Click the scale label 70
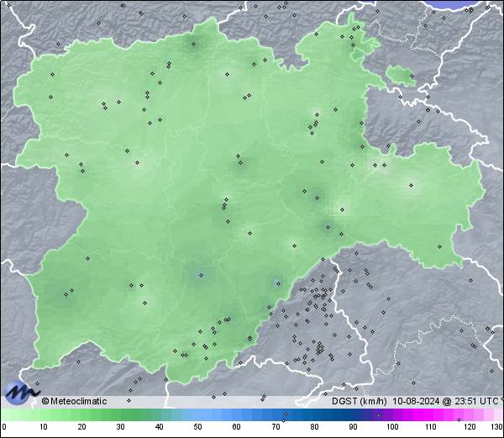 tap(276, 427)
